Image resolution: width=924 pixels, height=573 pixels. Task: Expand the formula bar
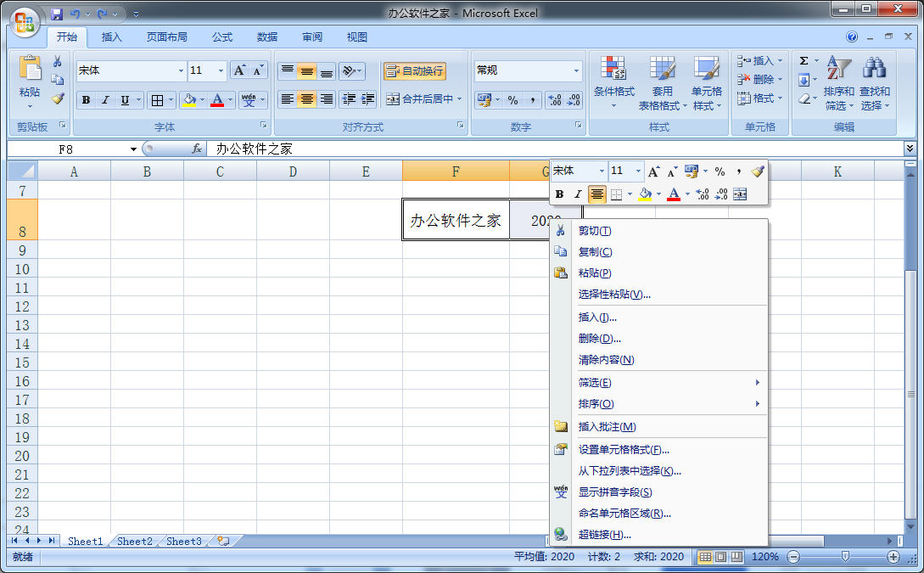[x=910, y=148]
